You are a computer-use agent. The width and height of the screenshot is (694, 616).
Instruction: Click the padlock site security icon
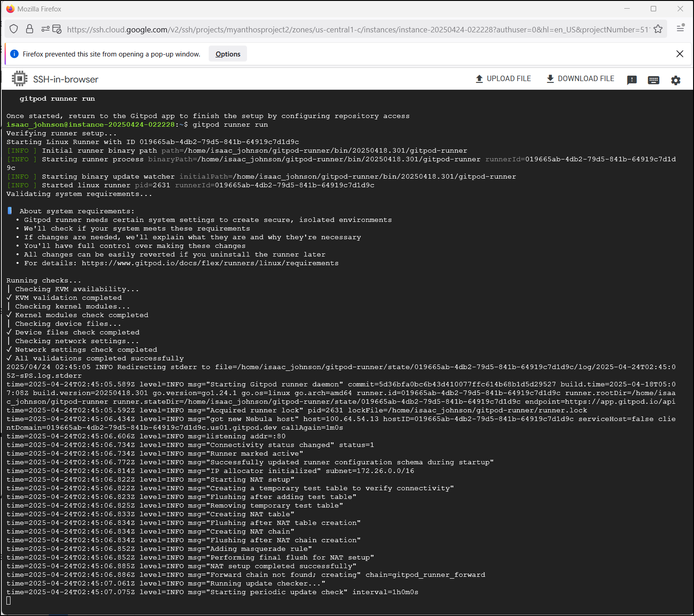(30, 29)
